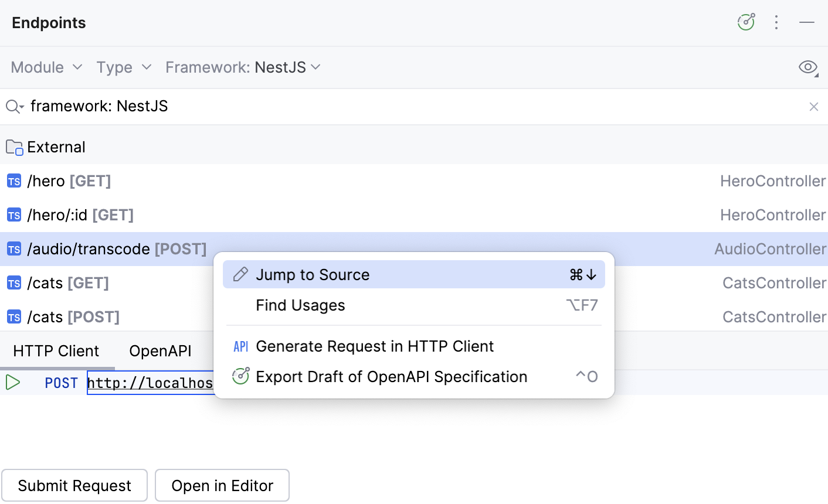Screen dimensions: 828x504
Task: Click the green Run request icon
Action: pos(12,382)
